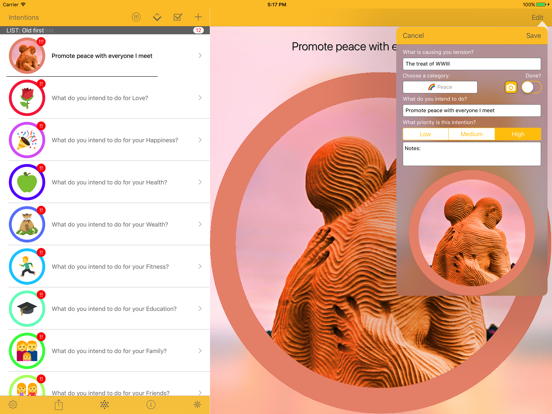Tap the asterisk icon at bottom toolbar right

[197, 404]
